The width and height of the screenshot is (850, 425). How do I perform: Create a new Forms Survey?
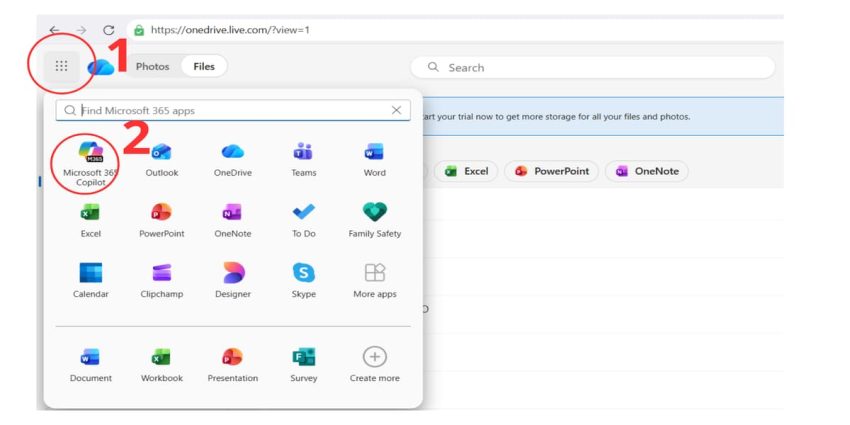pos(304,365)
